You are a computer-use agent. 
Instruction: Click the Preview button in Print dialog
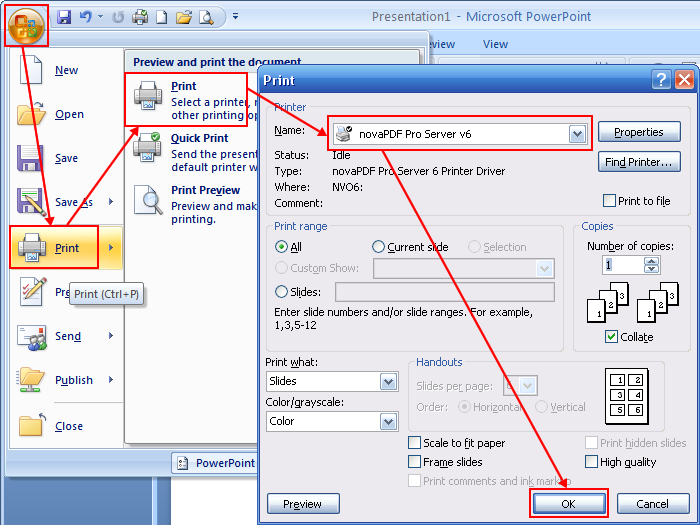(303, 504)
